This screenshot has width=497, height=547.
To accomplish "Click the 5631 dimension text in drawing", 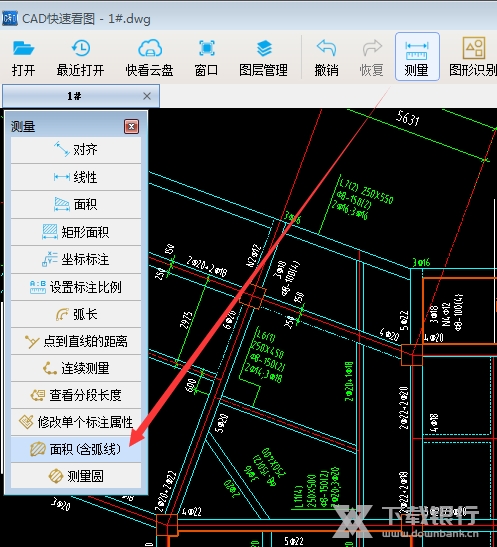I will pos(408,118).
